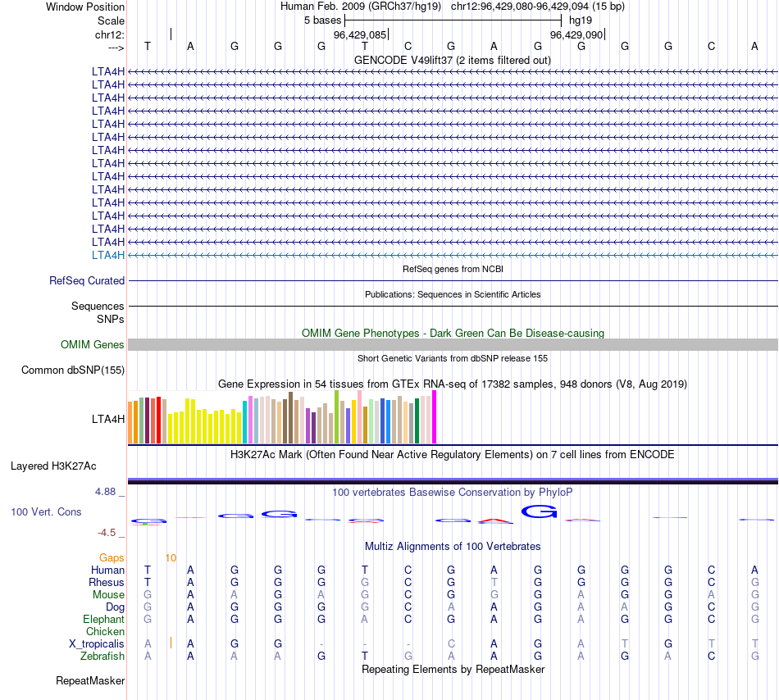Click the 5 bases scale bar label

tap(323, 20)
